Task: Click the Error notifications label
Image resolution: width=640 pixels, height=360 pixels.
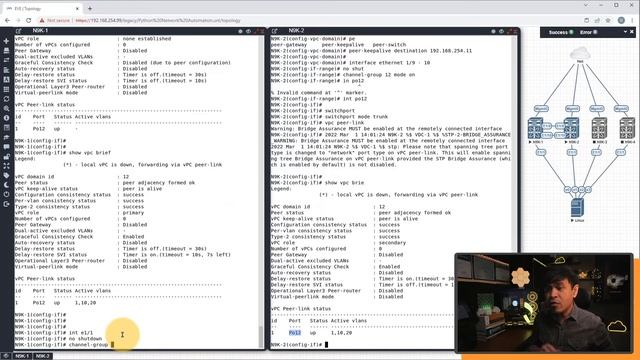Action: click(x=586, y=32)
